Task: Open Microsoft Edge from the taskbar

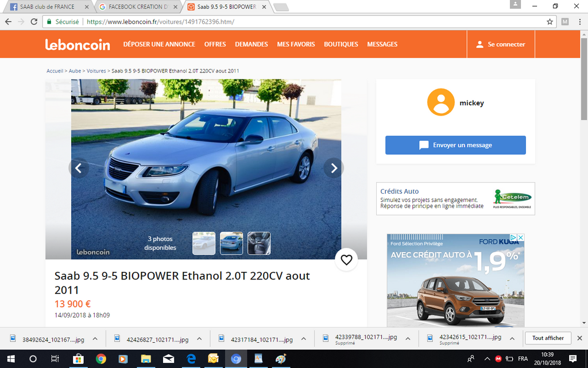Action: point(191,359)
